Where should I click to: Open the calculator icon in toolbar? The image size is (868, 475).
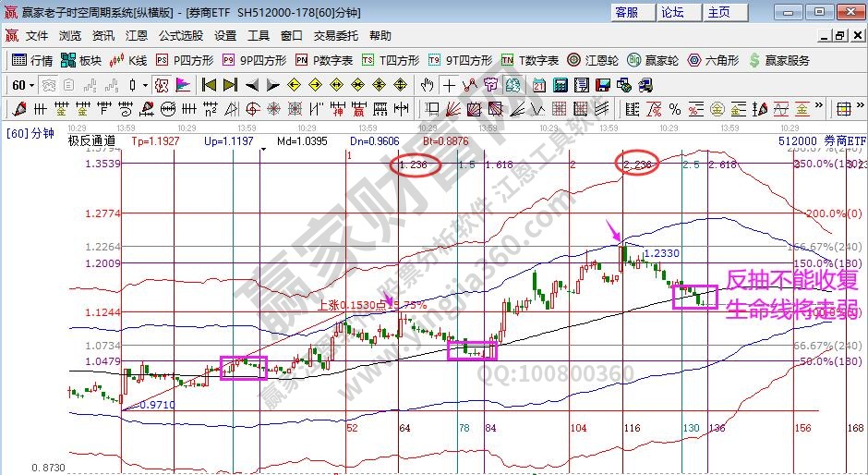pyautogui.click(x=561, y=85)
